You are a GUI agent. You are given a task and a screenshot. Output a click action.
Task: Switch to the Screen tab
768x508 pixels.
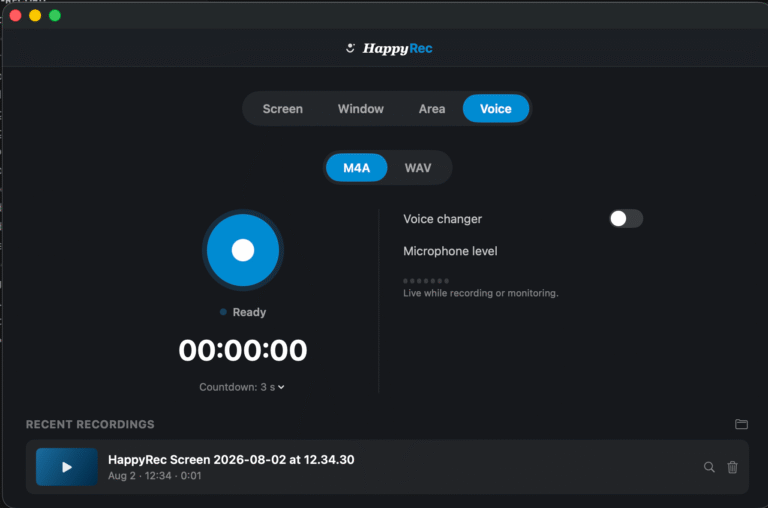[283, 109]
